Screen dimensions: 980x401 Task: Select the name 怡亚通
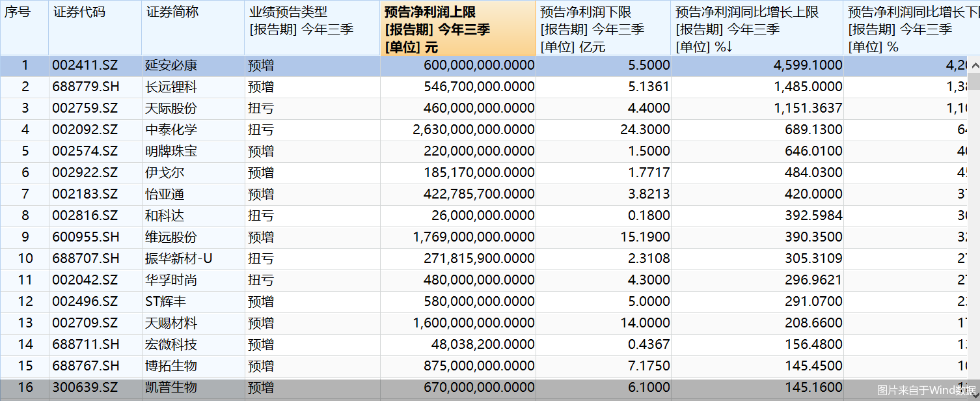pyautogui.click(x=164, y=194)
